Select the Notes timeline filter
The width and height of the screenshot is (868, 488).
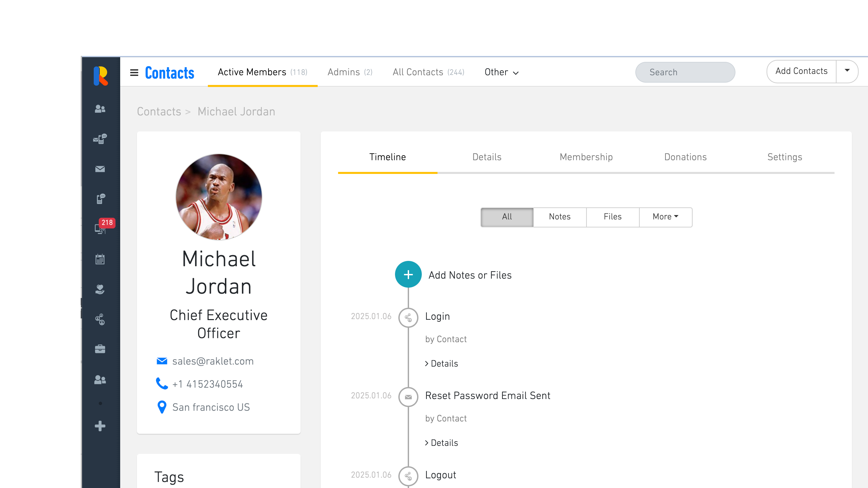[559, 217]
